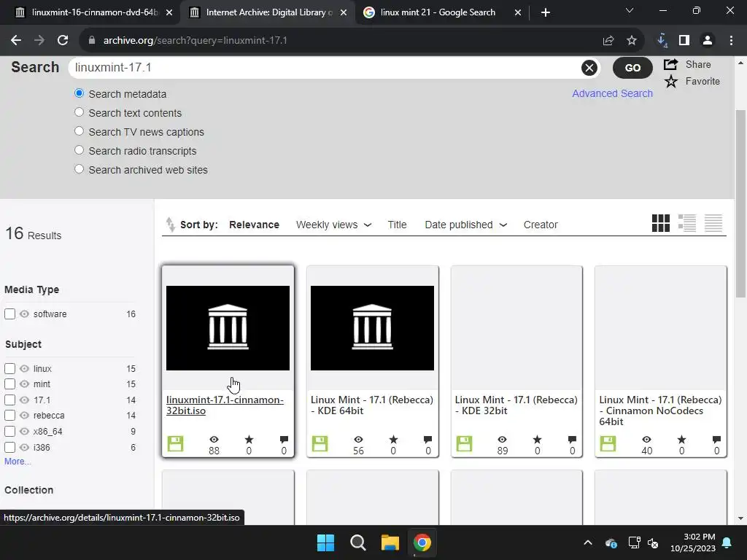The width and height of the screenshot is (747, 560).
Task: Open new browser tab
Action: click(x=546, y=12)
